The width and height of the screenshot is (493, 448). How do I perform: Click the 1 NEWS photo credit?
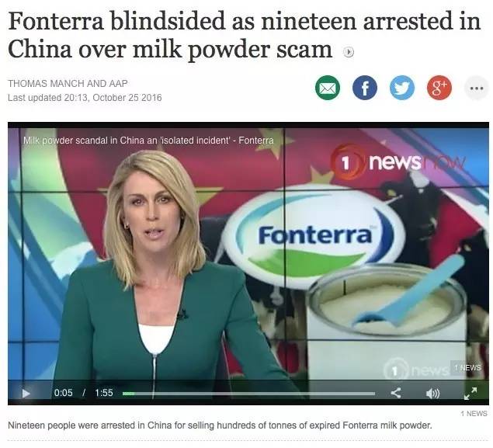click(474, 413)
